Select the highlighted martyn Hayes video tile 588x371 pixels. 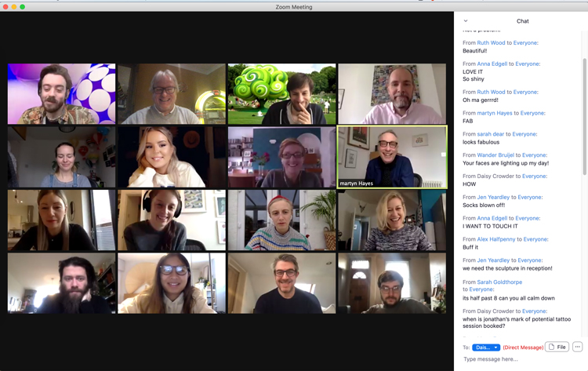(x=392, y=157)
